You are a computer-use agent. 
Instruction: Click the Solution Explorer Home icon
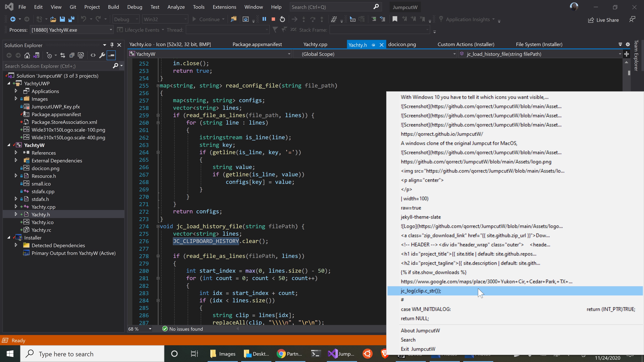[x=27, y=55]
